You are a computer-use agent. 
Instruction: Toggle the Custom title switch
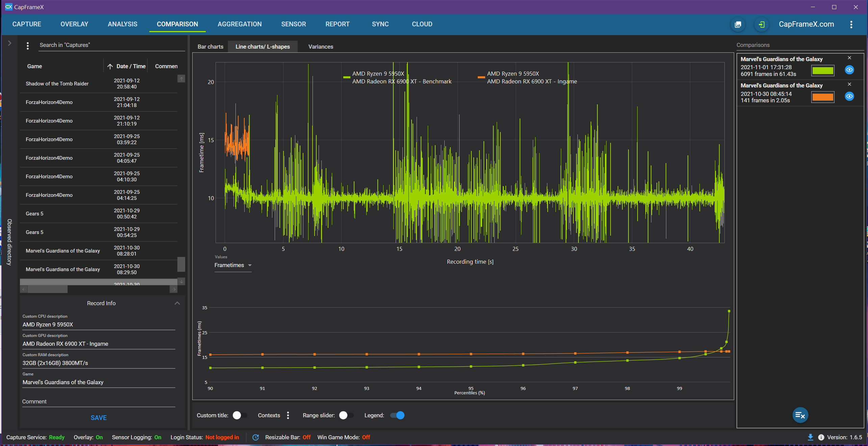click(240, 415)
